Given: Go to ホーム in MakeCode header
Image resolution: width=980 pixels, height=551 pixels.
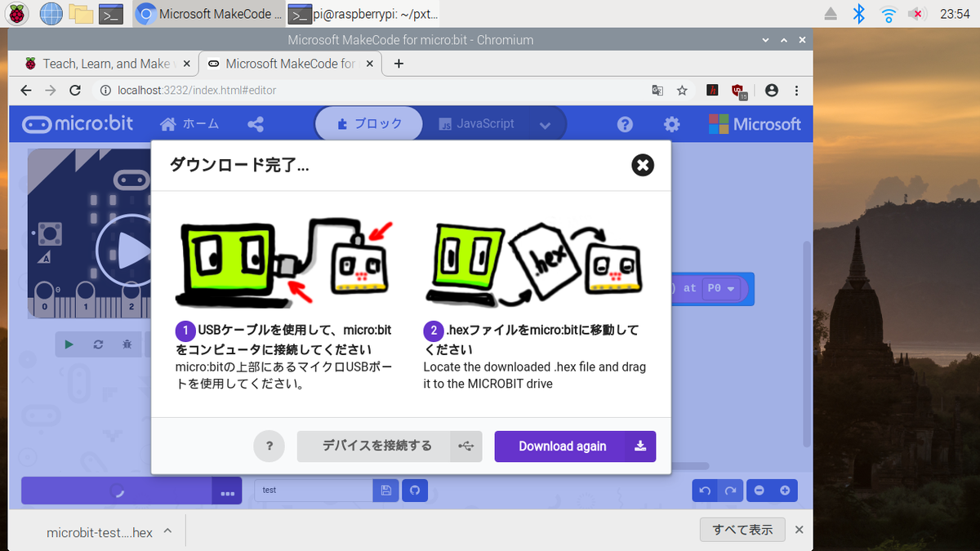Looking at the screenshot, I should 189,124.
